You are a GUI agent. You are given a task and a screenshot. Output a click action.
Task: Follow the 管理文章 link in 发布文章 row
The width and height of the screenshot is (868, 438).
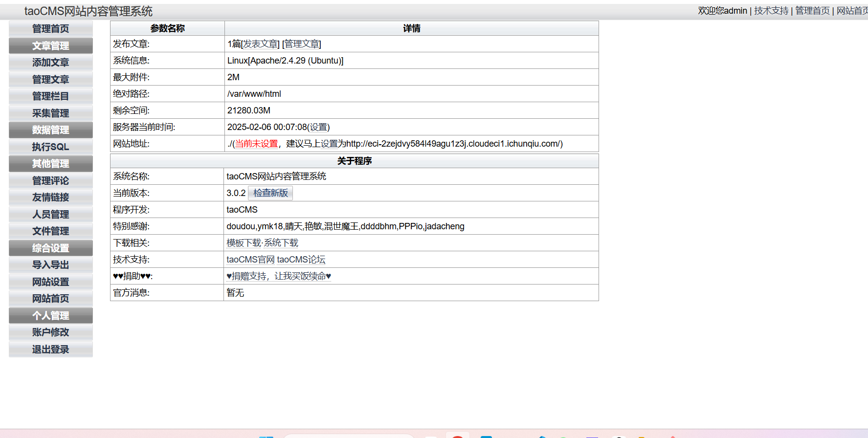tap(302, 44)
